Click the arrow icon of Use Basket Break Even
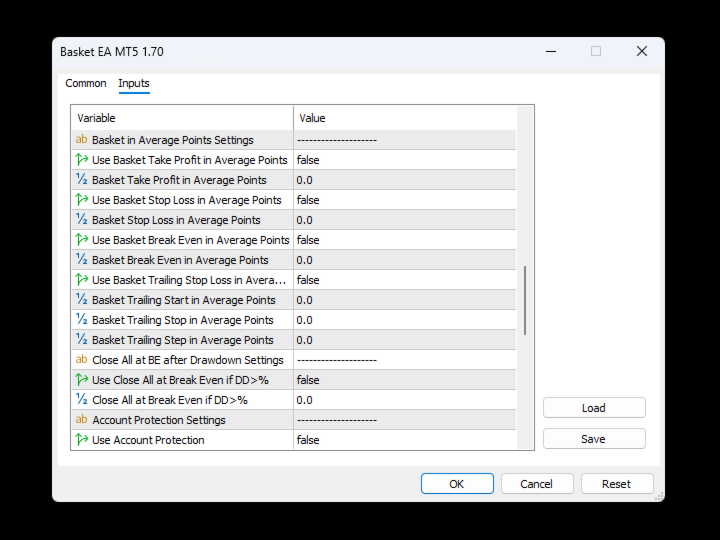720x540 pixels. (x=81, y=240)
